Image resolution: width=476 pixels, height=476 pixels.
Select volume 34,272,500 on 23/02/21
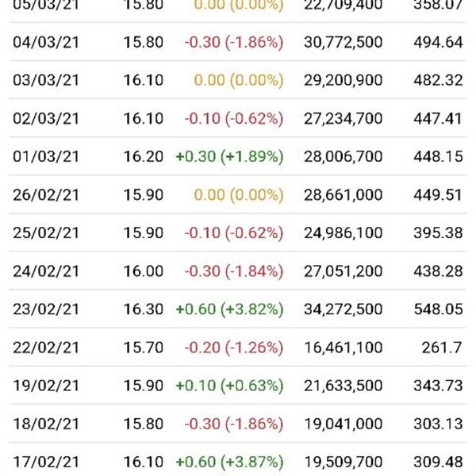coord(343,309)
